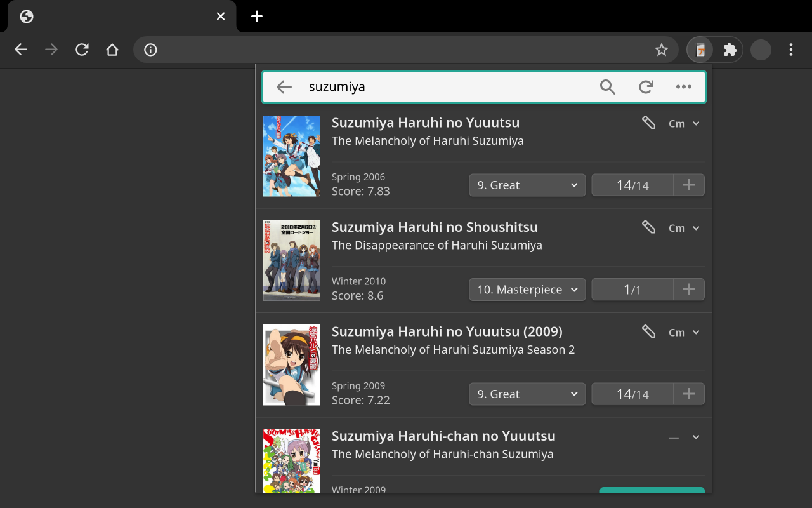Click the refresh icon beside the search field
Screen dimensions: 812x508
pos(646,87)
